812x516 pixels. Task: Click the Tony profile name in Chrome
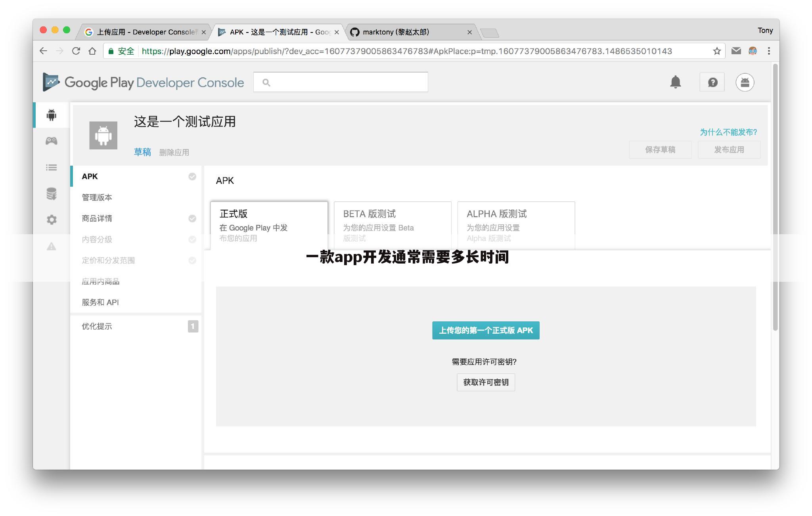(765, 31)
